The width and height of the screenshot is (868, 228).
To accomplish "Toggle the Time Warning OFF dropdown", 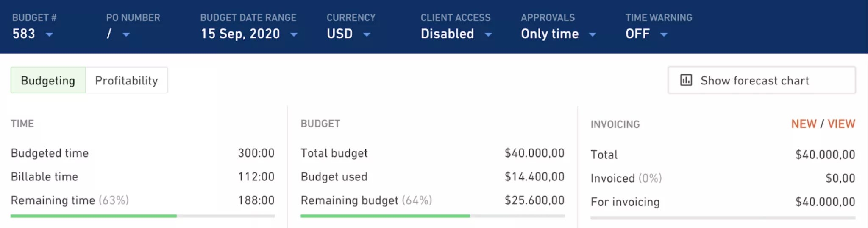I will pos(646,34).
